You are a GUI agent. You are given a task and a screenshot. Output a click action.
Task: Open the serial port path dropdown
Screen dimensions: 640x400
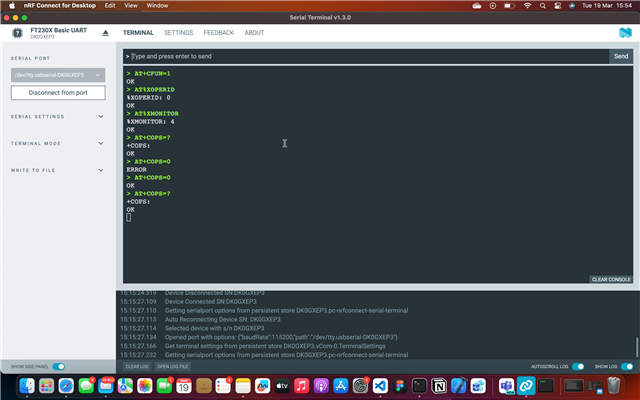58,75
